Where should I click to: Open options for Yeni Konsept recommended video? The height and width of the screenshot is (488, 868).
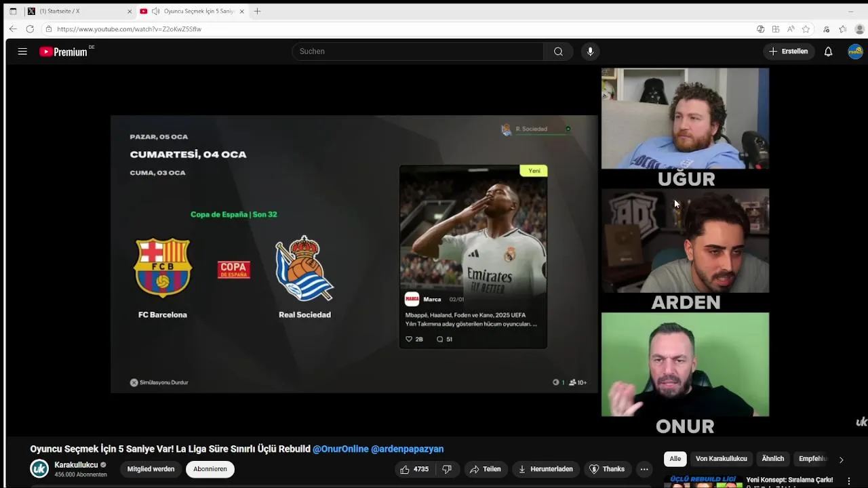pyautogui.click(x=848, y=481)
